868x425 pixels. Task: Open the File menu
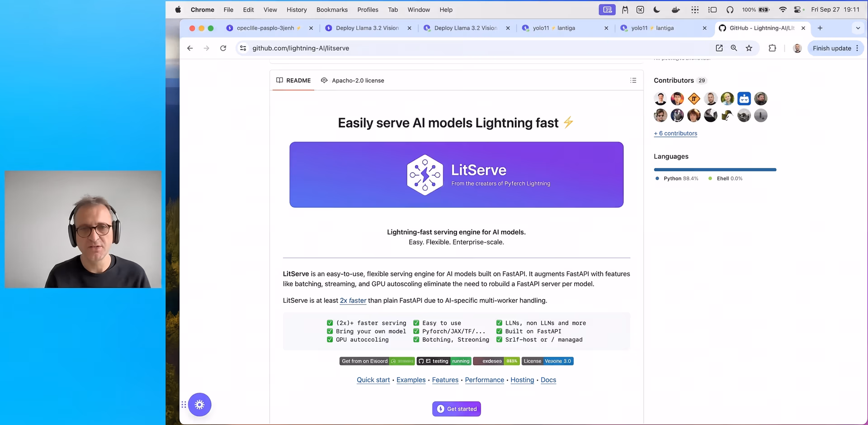tap(228, 10)
